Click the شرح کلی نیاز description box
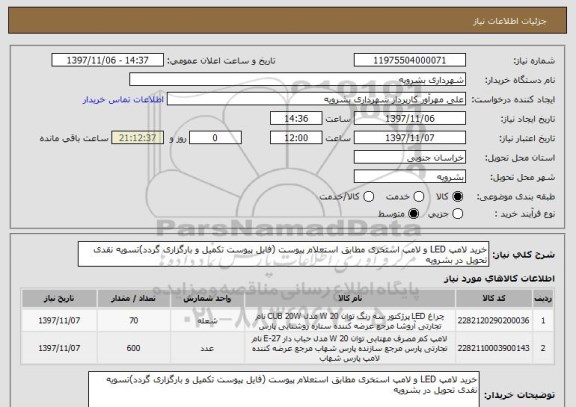 [283, 254]
